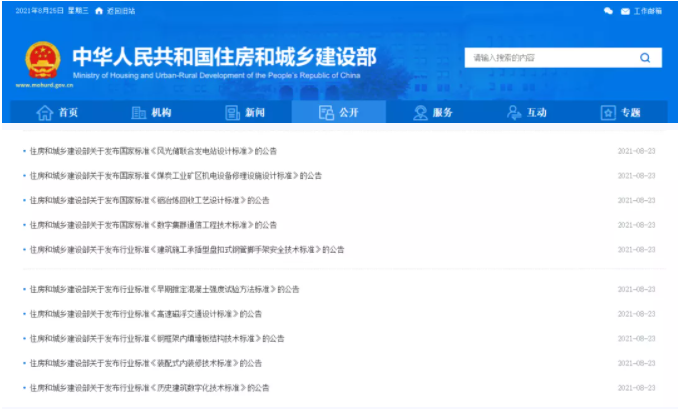
Task: Open 装配式内装修技术标准 announcement
Action: pyautogui.click(x=146, y=363)
